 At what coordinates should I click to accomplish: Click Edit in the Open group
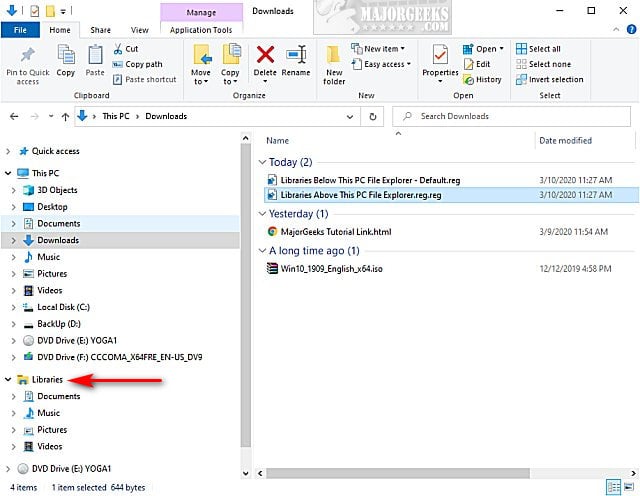pyautogui.click(x=477, y=64)
